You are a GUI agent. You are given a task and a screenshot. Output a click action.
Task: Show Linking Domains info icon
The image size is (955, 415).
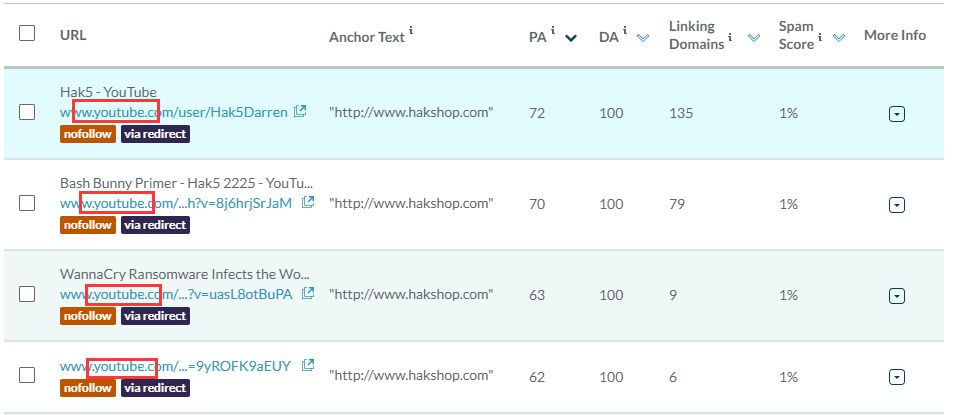coord(731,38)
